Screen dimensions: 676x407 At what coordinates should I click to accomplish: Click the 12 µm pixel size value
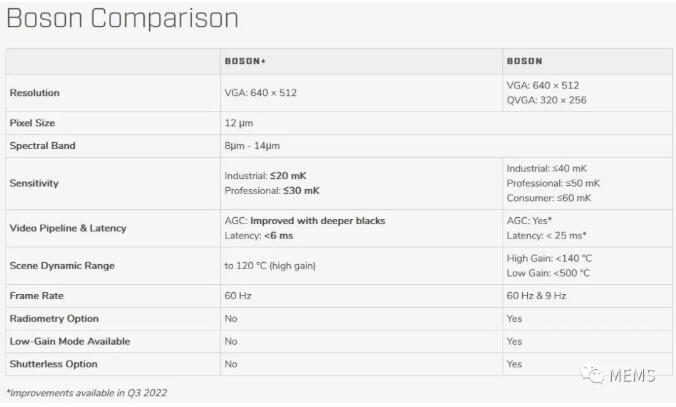click(237, 122)
